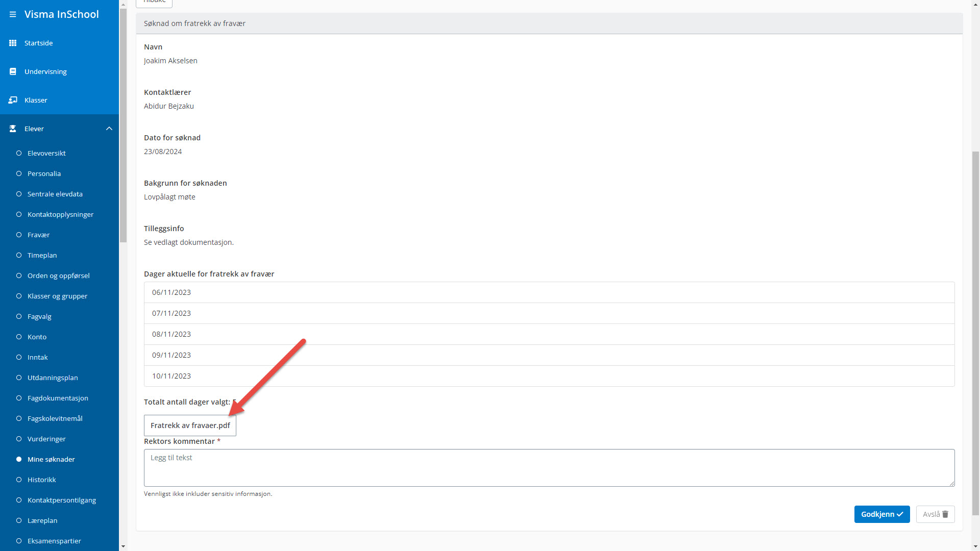Click the Startside grid icon
Image resolution: width=980 pixels, height=551 pixels.
[13, 43]
